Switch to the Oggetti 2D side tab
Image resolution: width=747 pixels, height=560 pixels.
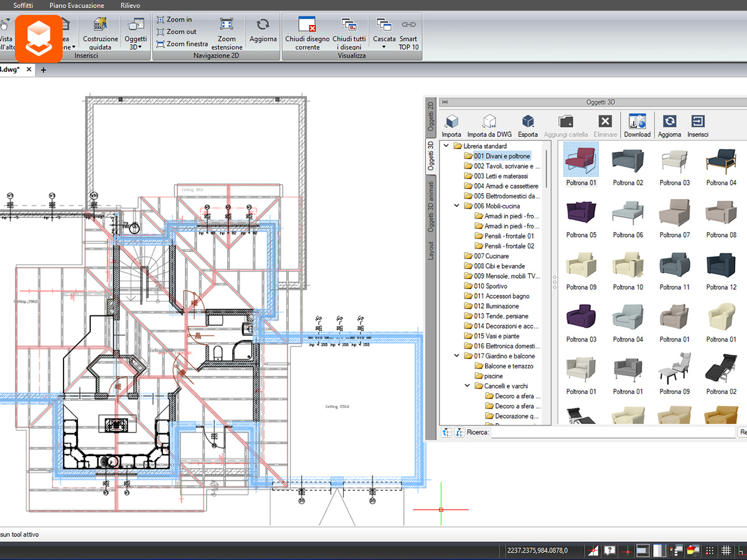[431, 116]
